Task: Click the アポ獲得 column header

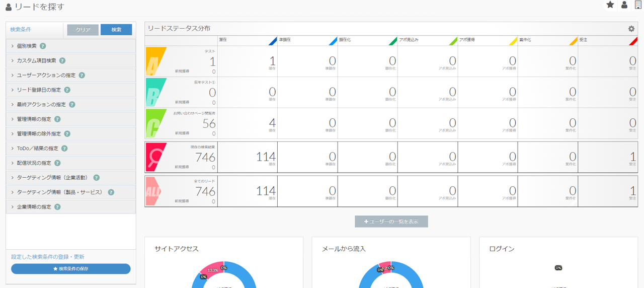Action: [488, 41]
